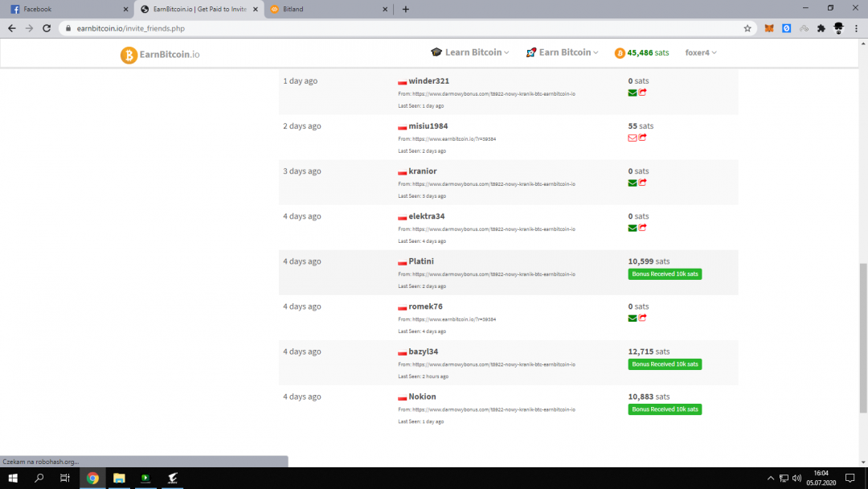
Task: Open the Chrome Extensions puzzle icon
Action: point(821,28)
